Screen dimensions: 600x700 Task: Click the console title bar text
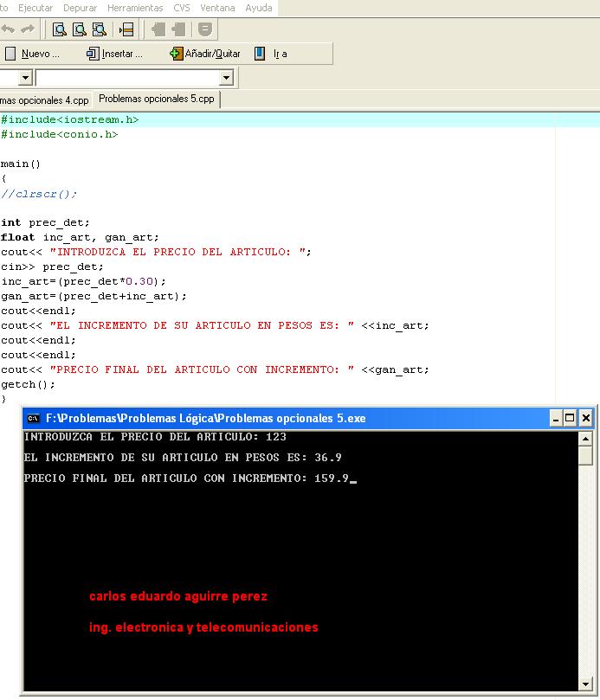[205, 418]
